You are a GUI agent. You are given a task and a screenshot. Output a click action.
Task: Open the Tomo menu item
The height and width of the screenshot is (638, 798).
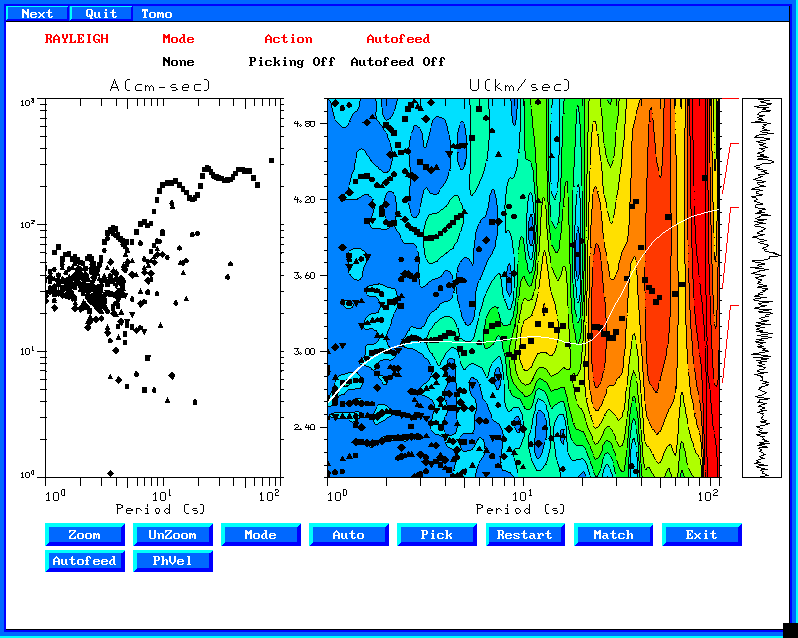[x=157, y=14]
